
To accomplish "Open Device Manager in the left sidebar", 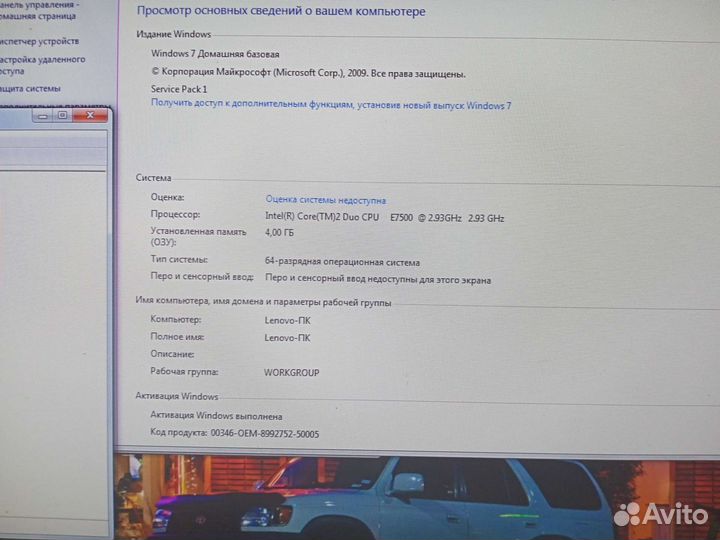I will coord(39,41).
